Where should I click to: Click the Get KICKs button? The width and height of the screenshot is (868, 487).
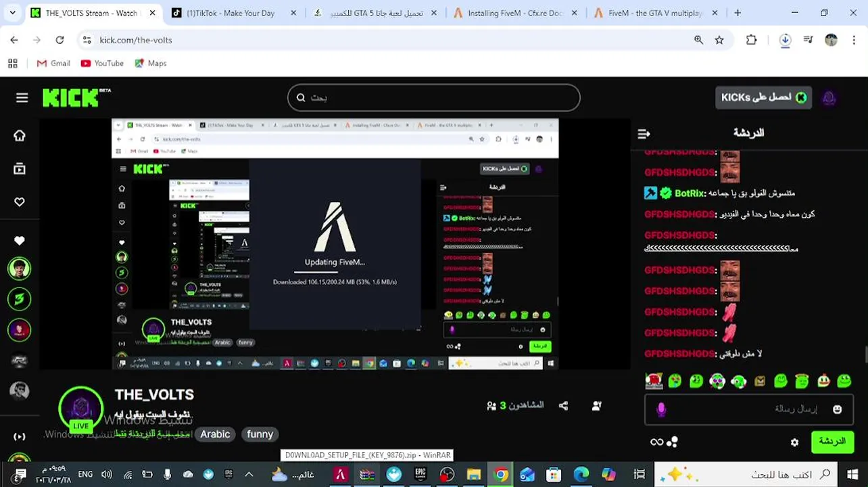pos(763,97)
